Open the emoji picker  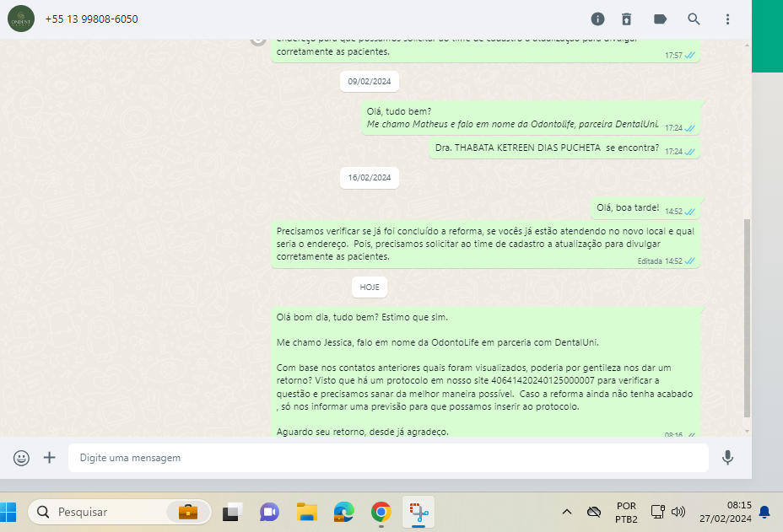click(21, 458)
